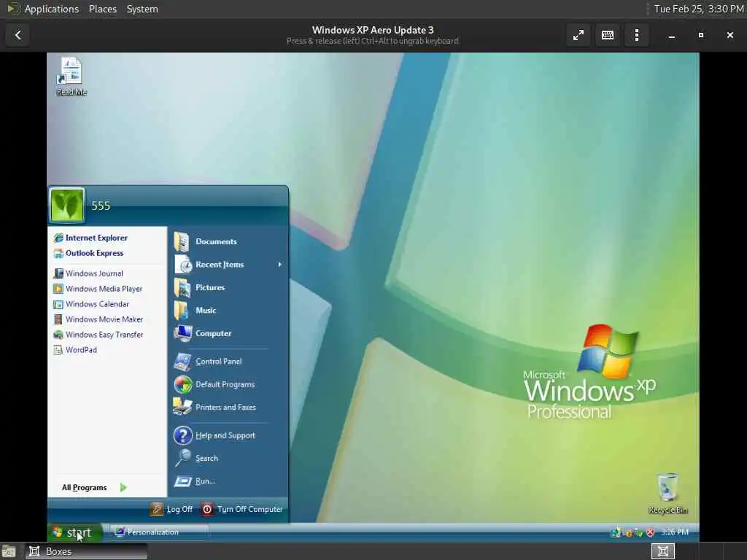Open Computer from Start menu
Viewport: 747px width, 560px height.
tap(203, 333)
